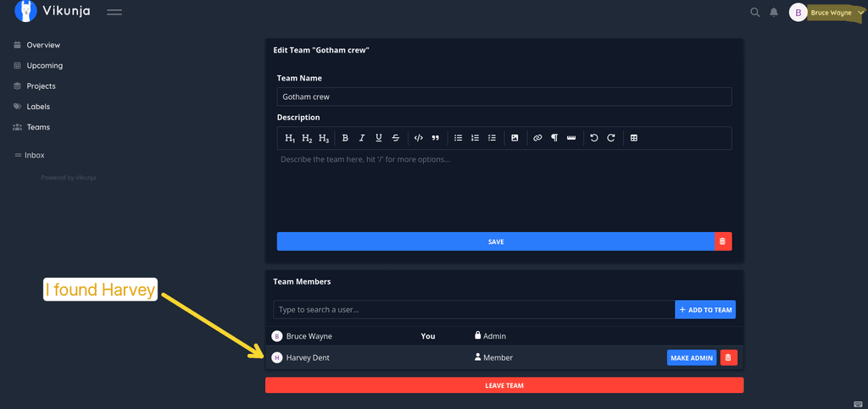Insert a numbered list

point(475,138)
